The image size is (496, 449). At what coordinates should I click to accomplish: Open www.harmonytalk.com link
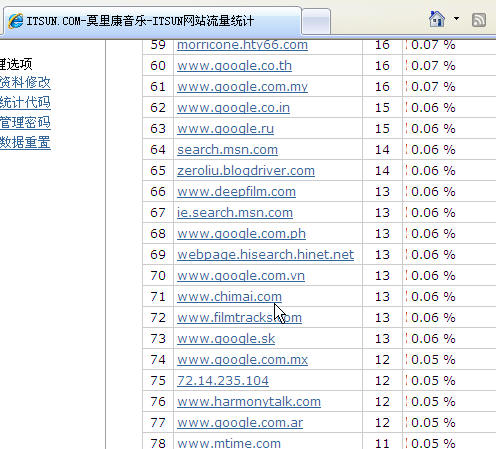click(249, 402)
